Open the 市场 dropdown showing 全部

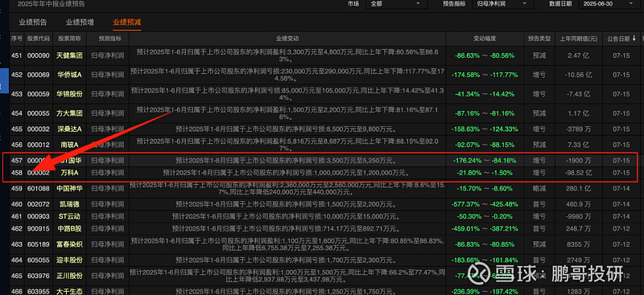click(x=395, y=3)
